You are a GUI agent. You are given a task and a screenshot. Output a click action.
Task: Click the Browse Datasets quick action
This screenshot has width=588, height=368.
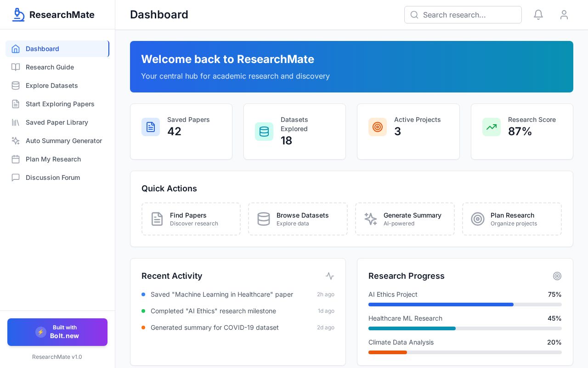click(x=298, y=219)
